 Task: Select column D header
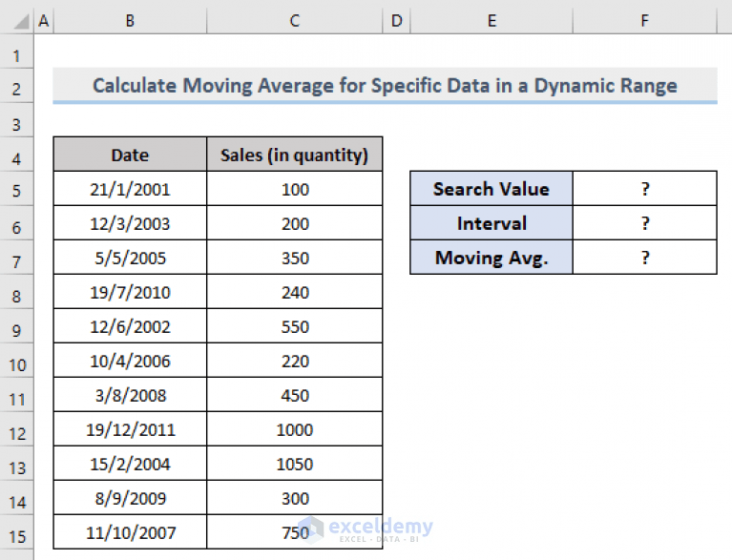pyautogui.click(x=396, y=21)
